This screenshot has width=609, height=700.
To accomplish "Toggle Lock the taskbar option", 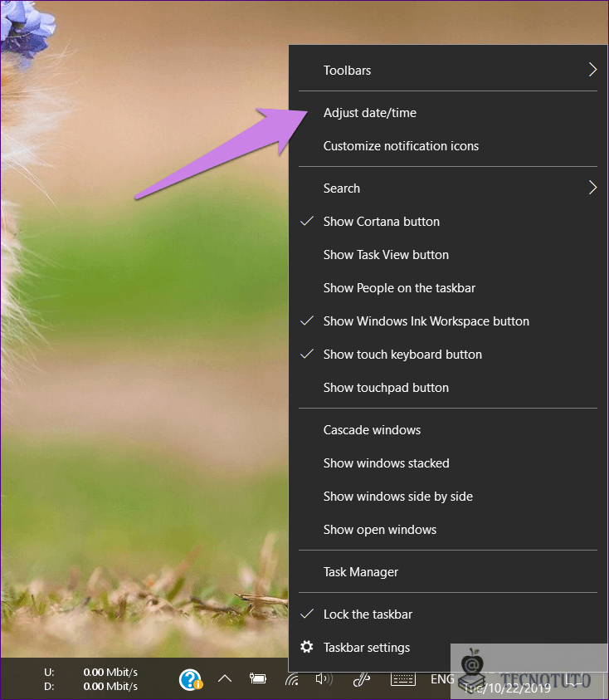I will tap(447, 614).
